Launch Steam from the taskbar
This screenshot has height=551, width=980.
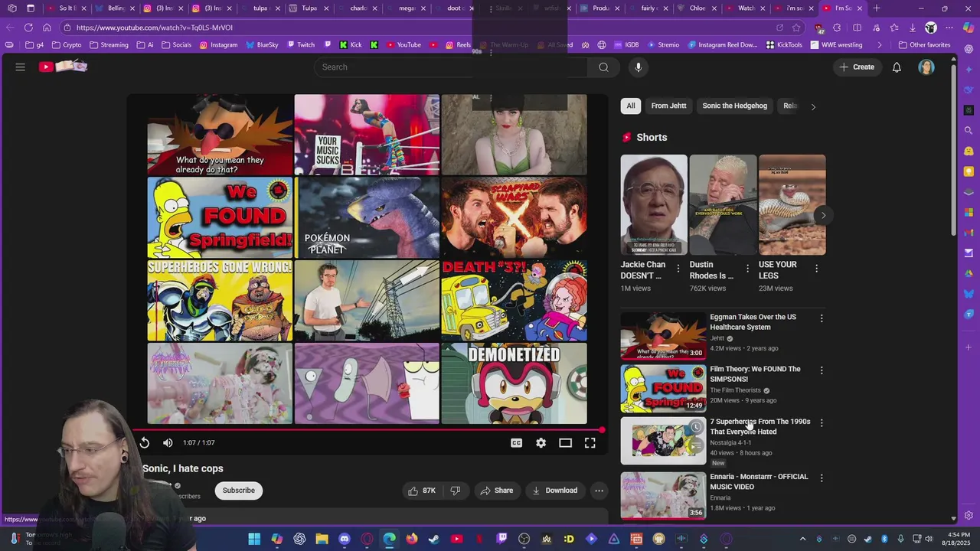[x=434, y=539]
